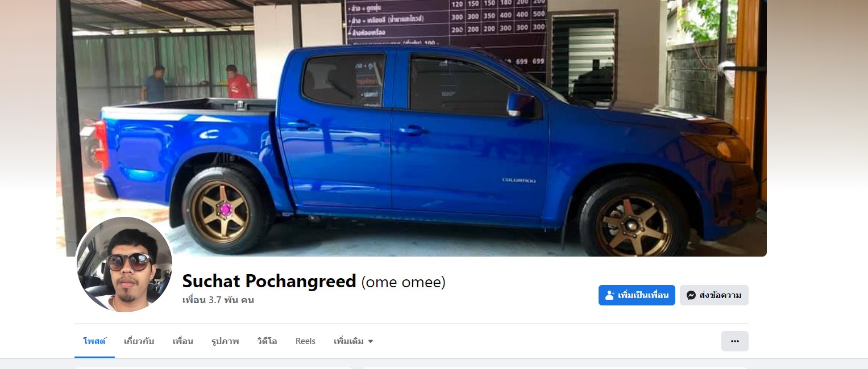This screenshot has height=369, width=868.
Task: Show the วิดีโอ tab
Action: tap(267, 341)
